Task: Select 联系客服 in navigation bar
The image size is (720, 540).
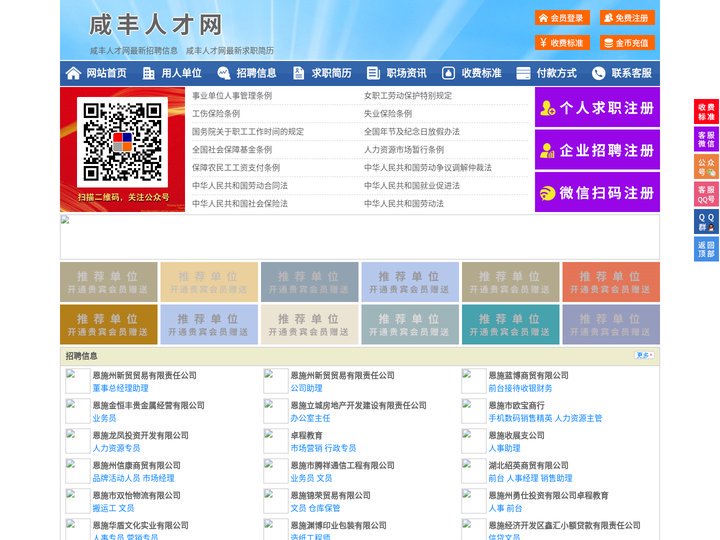Action: point(631,73)
